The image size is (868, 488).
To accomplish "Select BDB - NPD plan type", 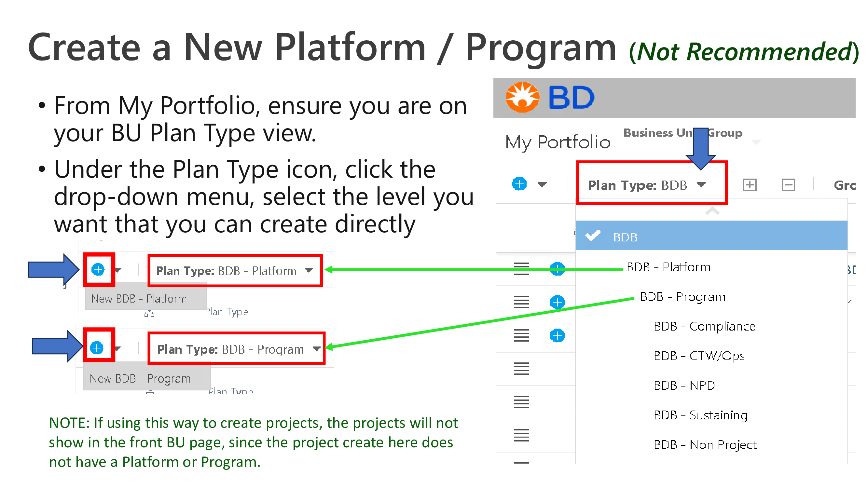I will (x=684, y=385).
